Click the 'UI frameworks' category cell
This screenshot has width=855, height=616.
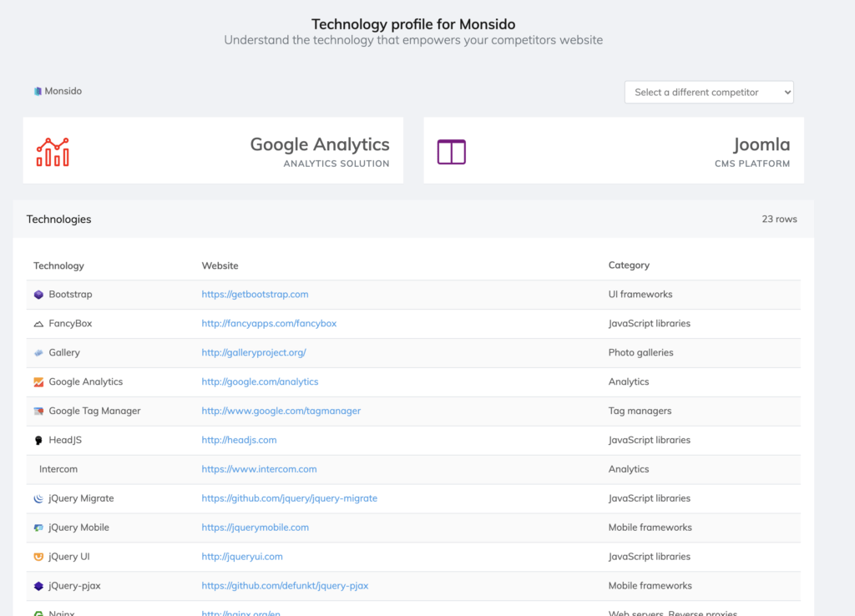coord(640,295)
